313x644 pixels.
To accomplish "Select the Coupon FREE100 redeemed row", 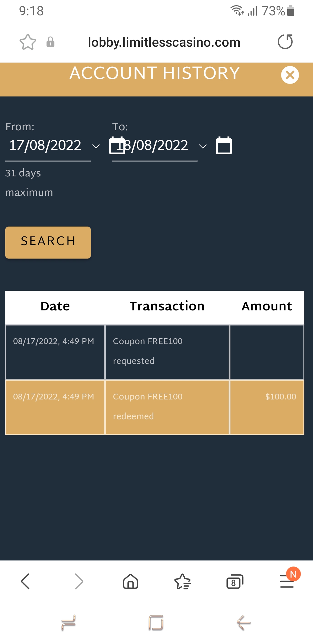I will point(155,407).
